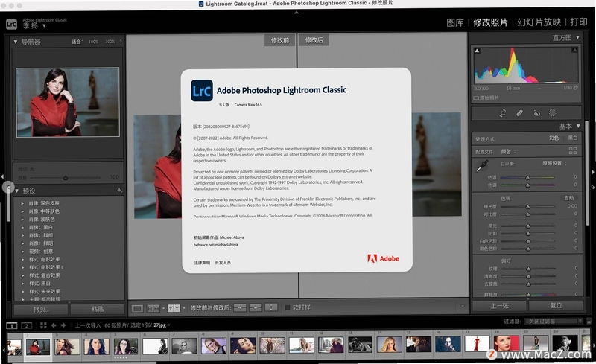This screenshot has height=364, width=596.
Task: Adjust the 清晰度 clarity slider
Action: click(528, 276)
